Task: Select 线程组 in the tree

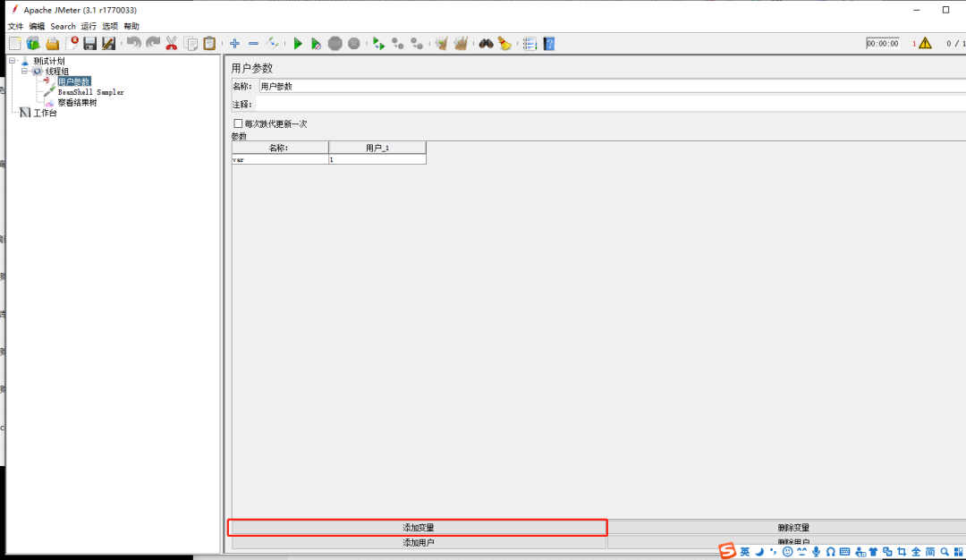Action: click(x=57, y=71)
